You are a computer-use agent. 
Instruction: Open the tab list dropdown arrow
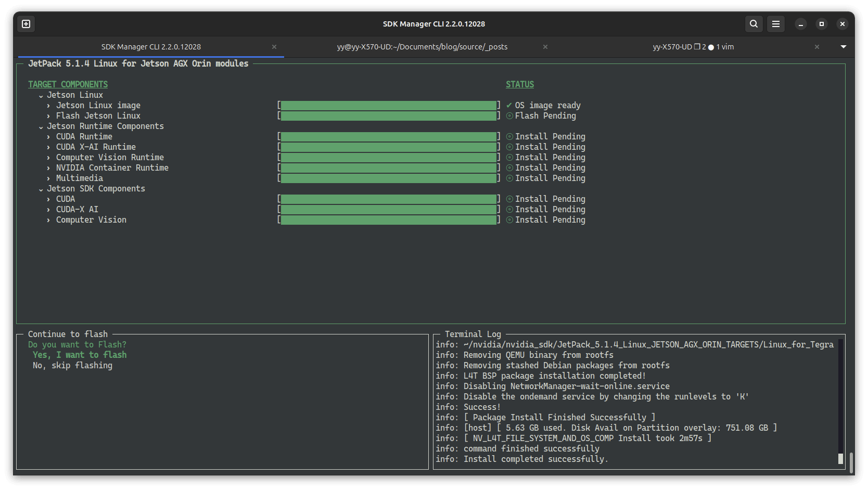click(844, 47)
